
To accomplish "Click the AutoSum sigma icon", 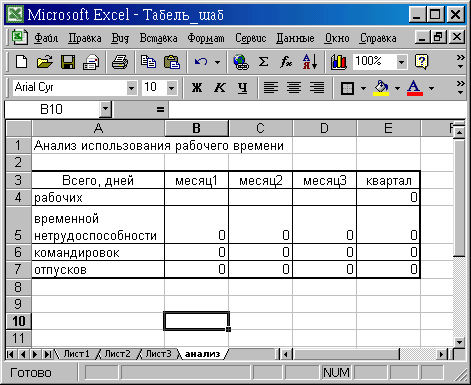I will pos(263,62).
